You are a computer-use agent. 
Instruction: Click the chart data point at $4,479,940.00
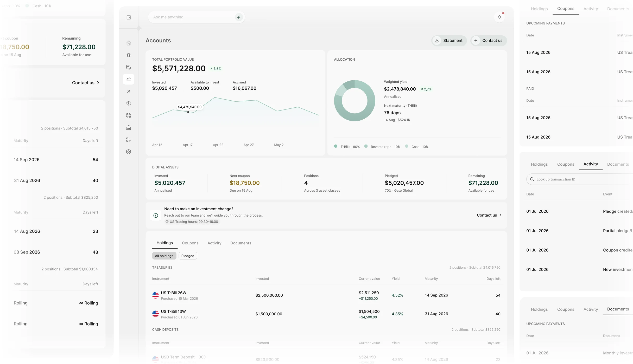point(188,112)
